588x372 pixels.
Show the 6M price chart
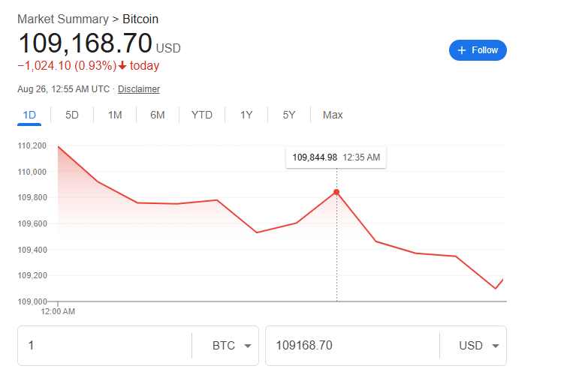(157, 115)
